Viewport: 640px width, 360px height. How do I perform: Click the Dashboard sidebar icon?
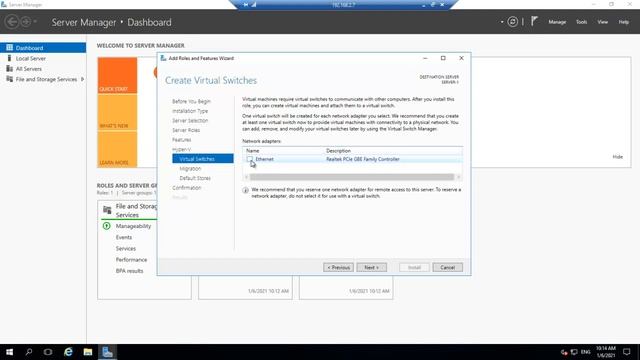[x=9, y=48]
